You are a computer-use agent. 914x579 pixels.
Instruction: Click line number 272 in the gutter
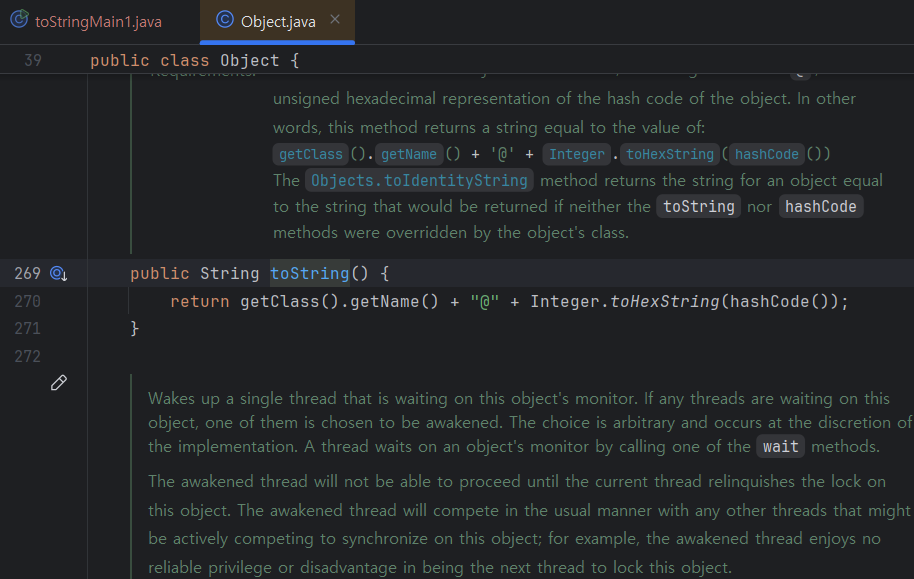click(27, 356)
